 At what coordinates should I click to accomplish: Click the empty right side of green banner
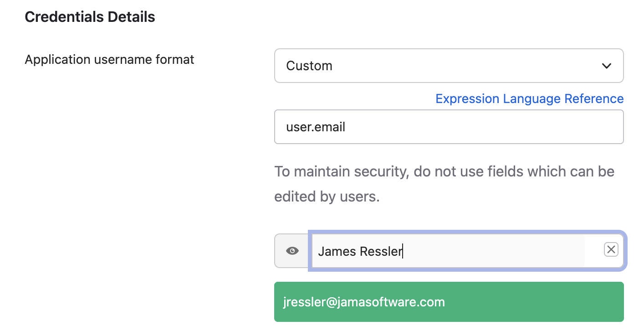pos(547,302)
